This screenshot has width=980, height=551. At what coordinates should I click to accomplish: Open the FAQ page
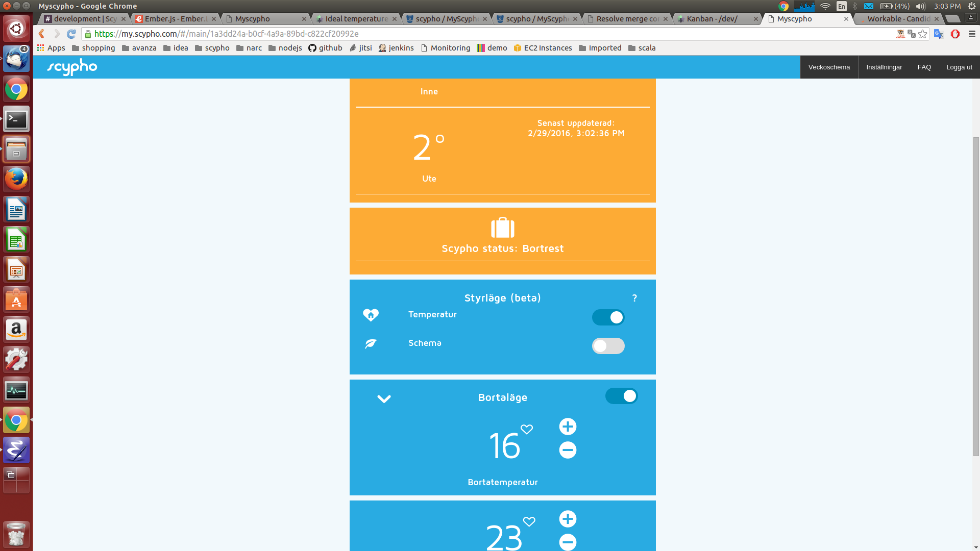click(924, 67)
